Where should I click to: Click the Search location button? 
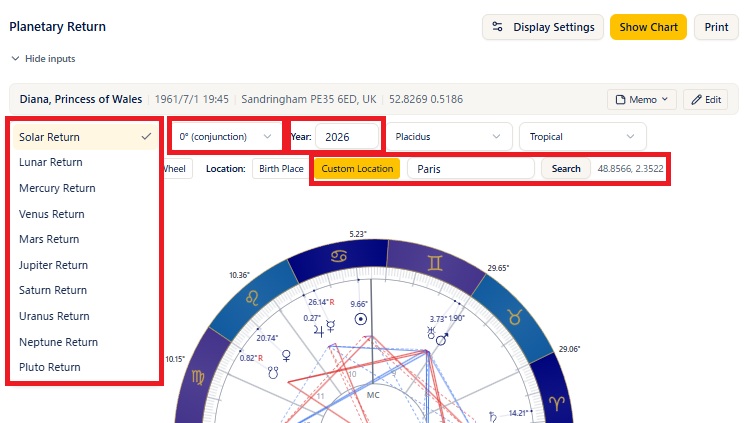pos(566,168)
